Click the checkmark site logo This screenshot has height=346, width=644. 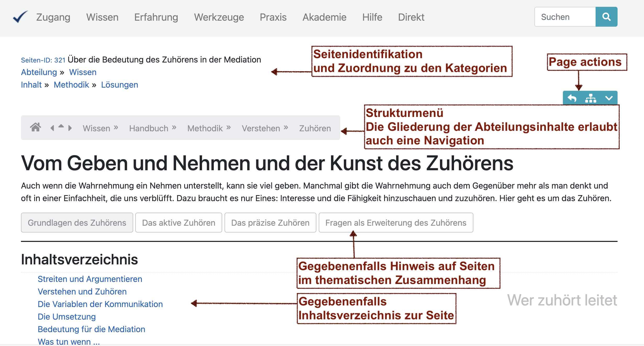pyautogui.click(x=20, y=17)
